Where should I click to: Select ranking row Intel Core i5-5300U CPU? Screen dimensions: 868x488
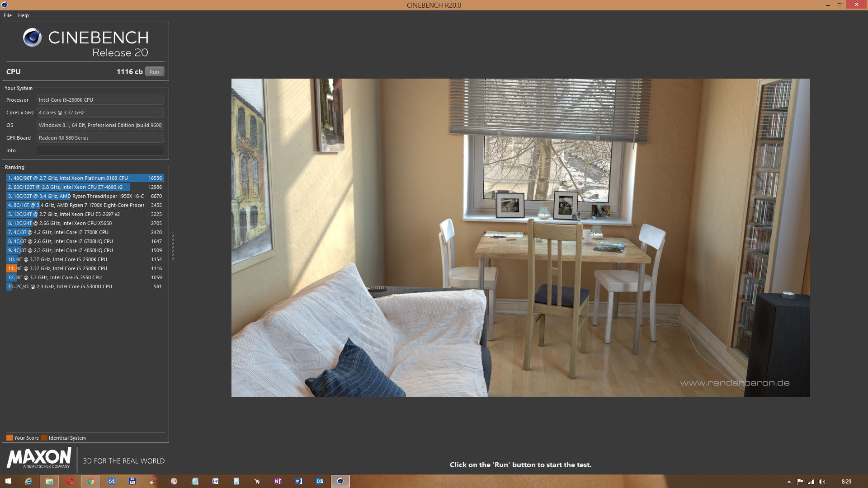pos(85,286)
